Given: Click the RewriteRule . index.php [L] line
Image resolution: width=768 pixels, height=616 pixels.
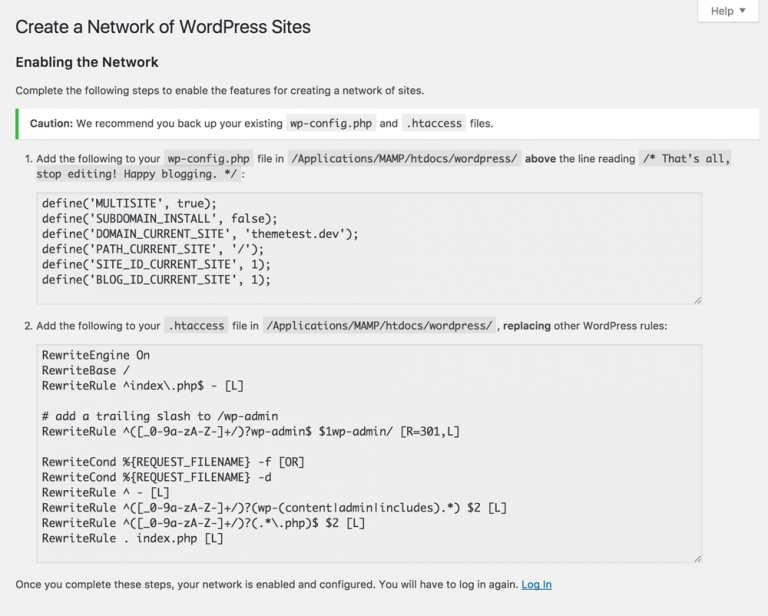Looking at the screenshot, I should coord(132,539).
